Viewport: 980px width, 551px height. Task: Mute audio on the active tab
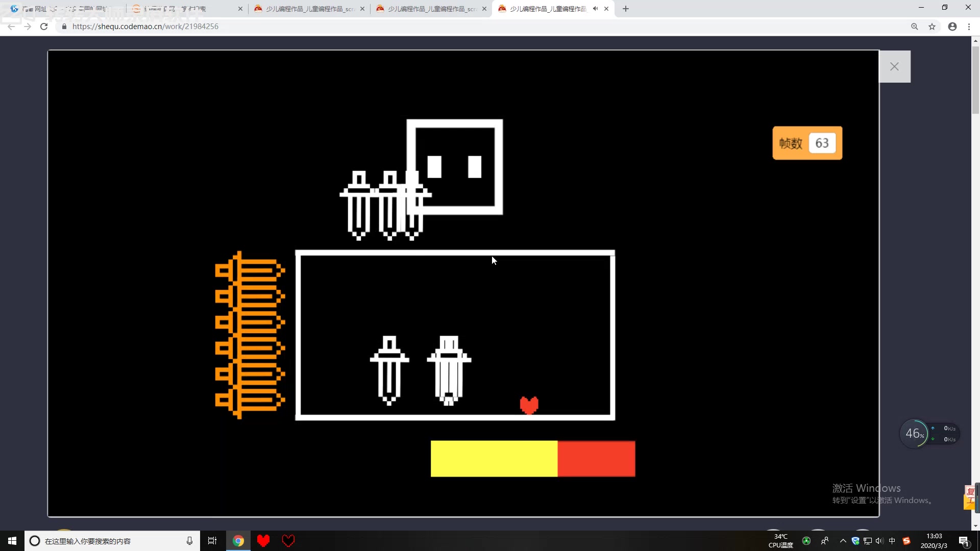click(595, 9)
